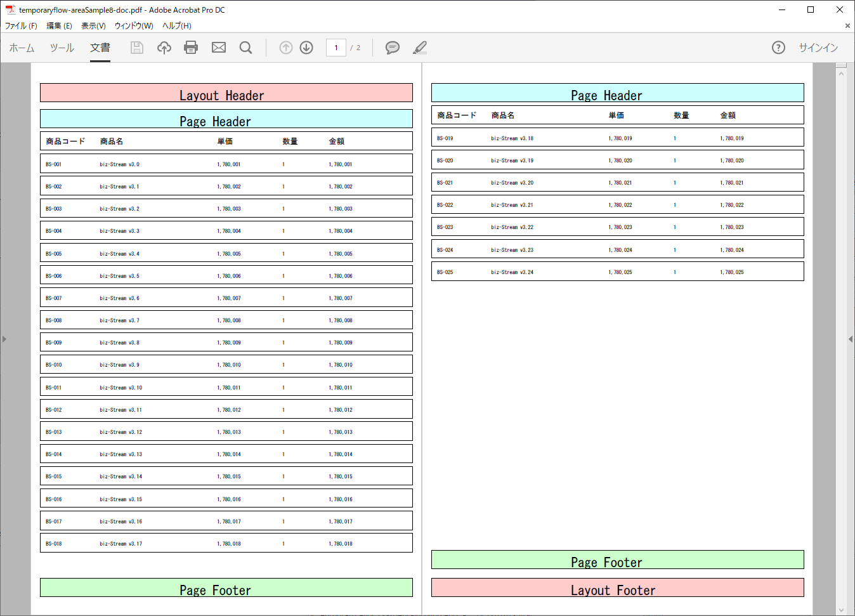Expand the right tools pane arrow
This screenshot has height=616, width=855.
pos(851,339)
